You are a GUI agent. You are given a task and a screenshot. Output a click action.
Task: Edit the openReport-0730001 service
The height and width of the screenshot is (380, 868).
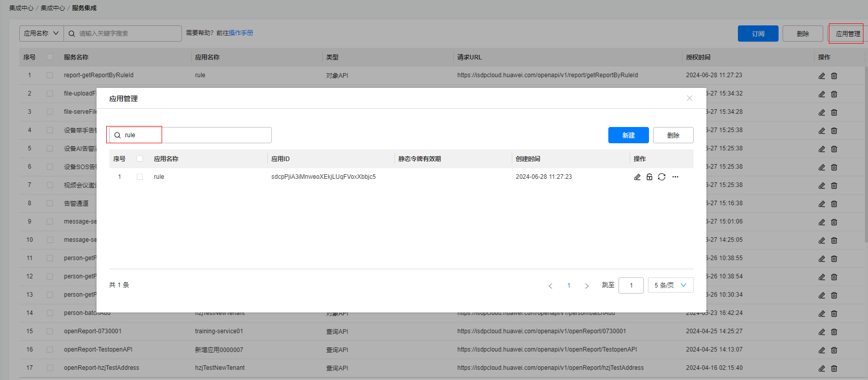[822, 332]
